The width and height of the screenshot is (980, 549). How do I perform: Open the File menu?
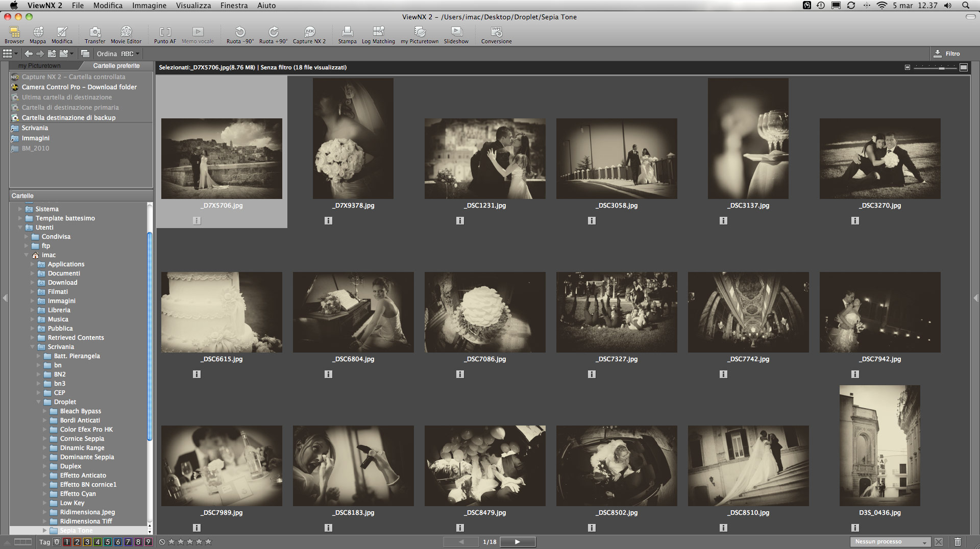[78, 6]
